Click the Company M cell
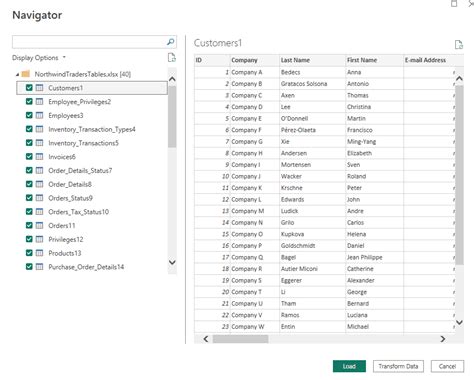 tap(255, 211)
